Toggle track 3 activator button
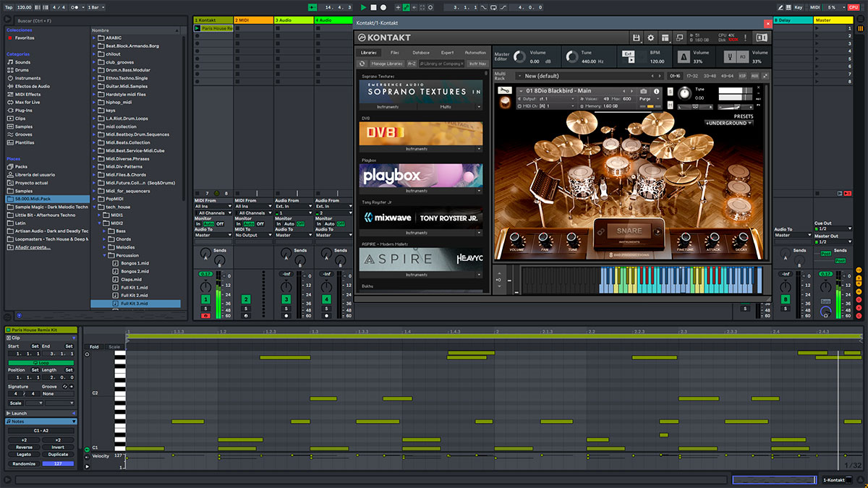868x488 pixels. pos(286,299)
